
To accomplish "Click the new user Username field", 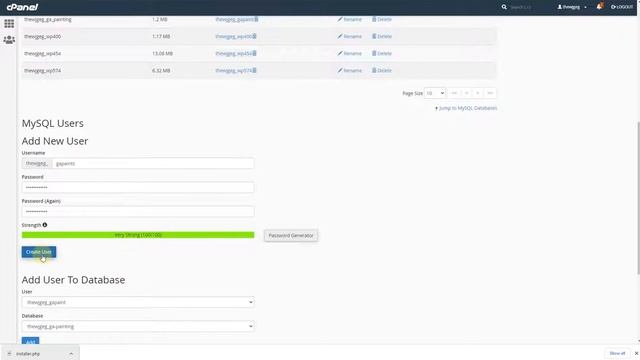I will tap(153, 163).
